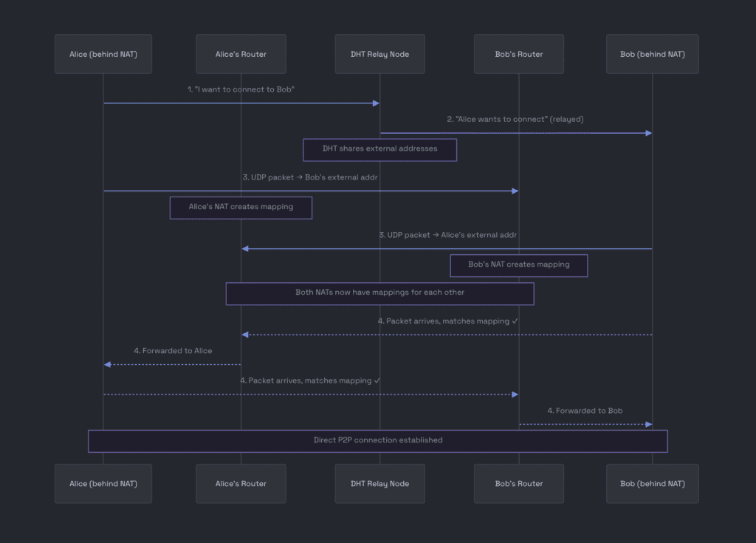Select the "Forwarded to Alice" message label
This screenshot has width=756, height=543.
[x=173, y=351]
